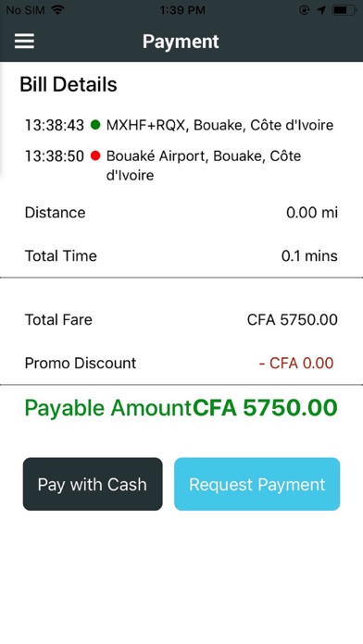Open the hamburger menu
Screen dimensions: 363x644
point(24,41)
